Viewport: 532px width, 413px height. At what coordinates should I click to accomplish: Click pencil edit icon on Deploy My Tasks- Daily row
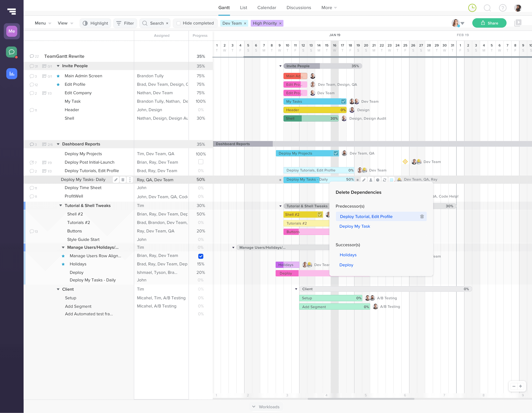click(x=116, y=180)
